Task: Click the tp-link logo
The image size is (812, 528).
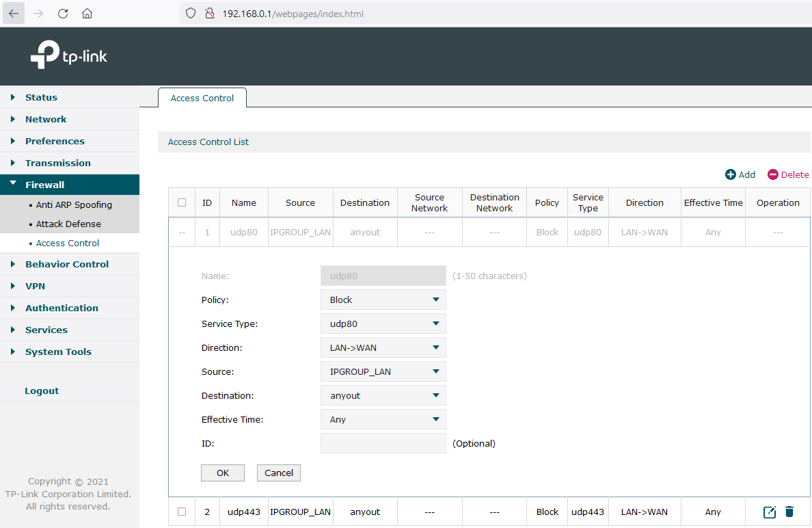Action: click(x=69, y=55)
